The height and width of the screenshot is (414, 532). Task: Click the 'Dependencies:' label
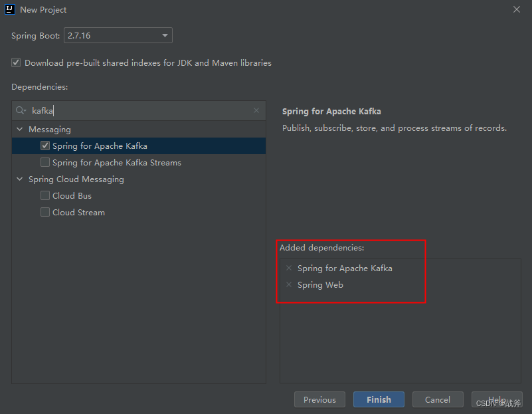click(40, 87)
